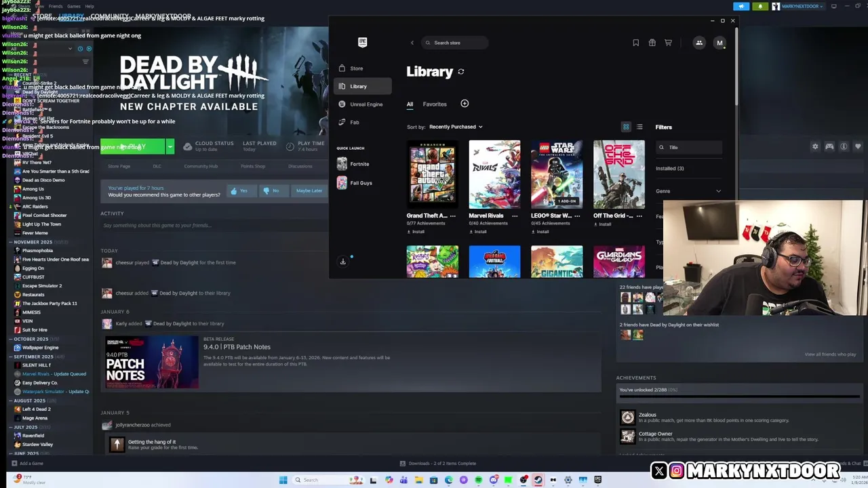Open more options for Off The Grid
Screen dimensions: 868x488
[x=639, y=216]
